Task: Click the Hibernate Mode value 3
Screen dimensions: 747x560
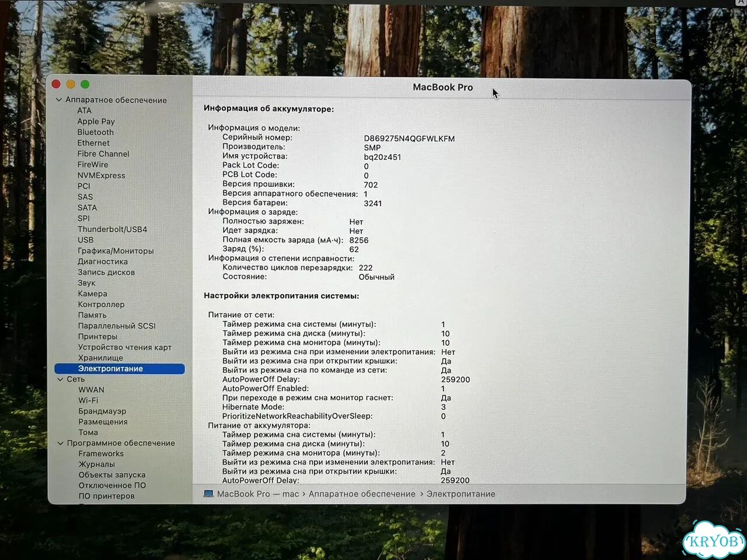Action: coord(444,407)
